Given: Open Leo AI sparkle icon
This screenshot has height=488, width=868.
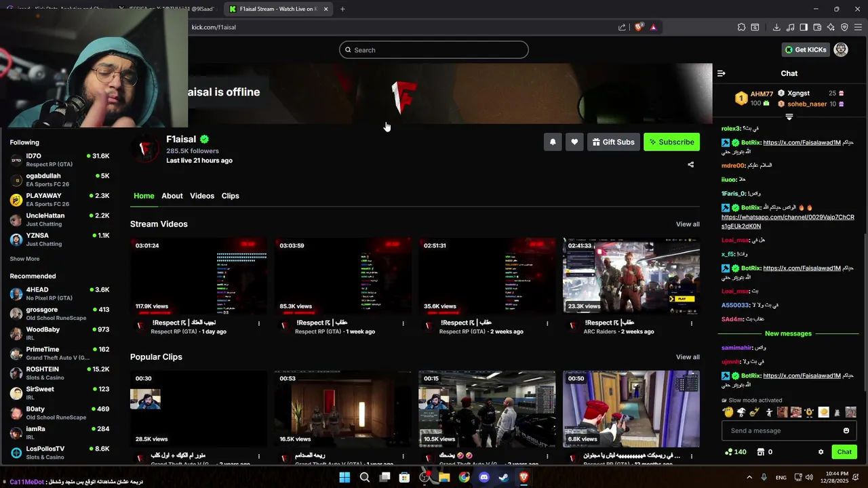Looking at the screenshot, I should (x=831, y=27).
